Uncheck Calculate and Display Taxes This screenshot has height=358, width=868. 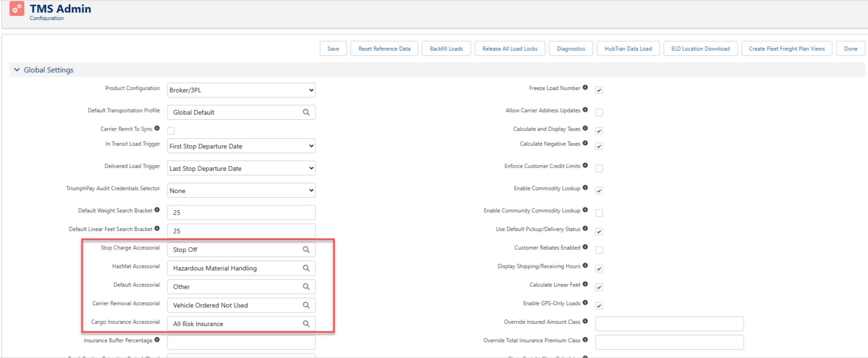pyautogui.click(x=599, y=131)
